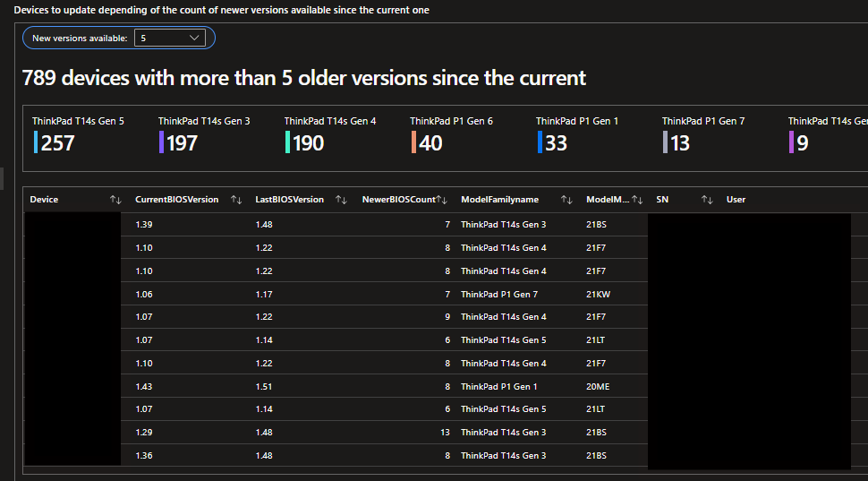Screen dimensions: 868x481
Task: Select ThinkPad P1 Gen 1 tile showing 33
Action: pos(577,134)
